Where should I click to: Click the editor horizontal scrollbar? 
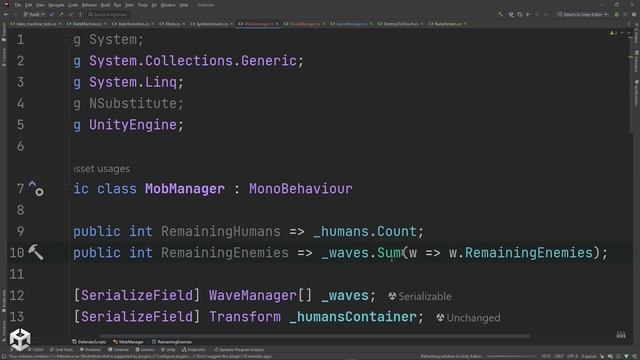click(x=314, y=336)
